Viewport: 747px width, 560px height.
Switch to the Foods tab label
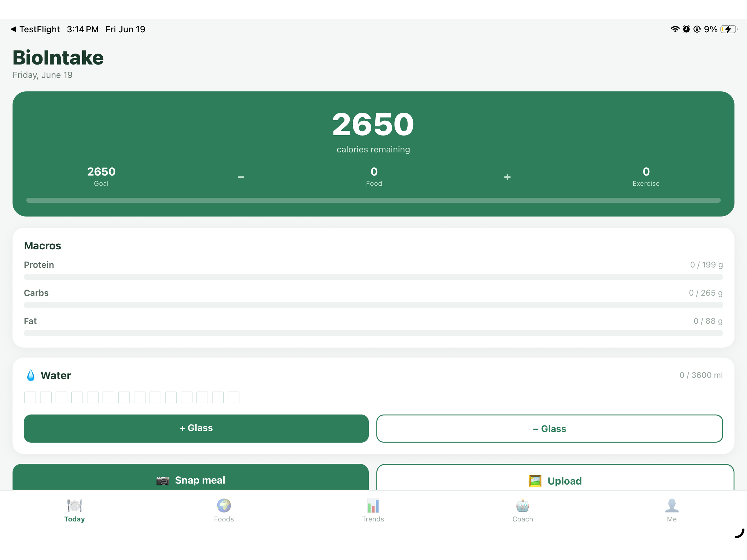click(x=224, y=519)
